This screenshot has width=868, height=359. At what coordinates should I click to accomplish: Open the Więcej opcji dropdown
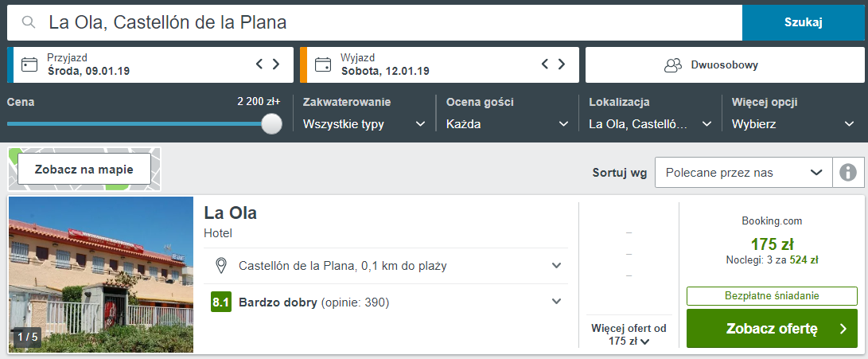pyautogui.click(x=793, y=124)
